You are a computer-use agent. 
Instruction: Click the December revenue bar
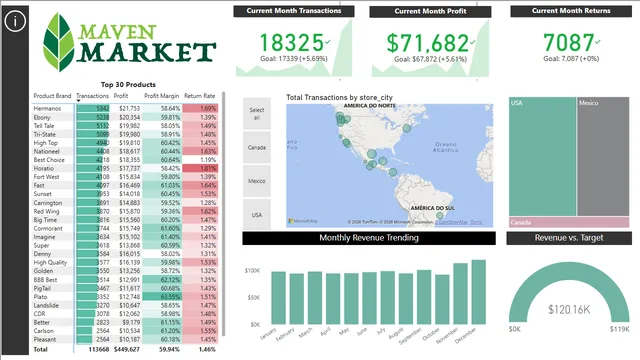(x=479, y=292)
